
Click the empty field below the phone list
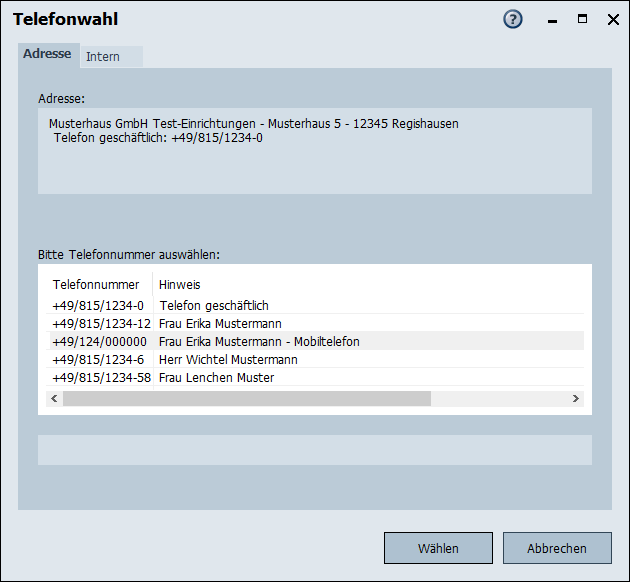(314, 450)
